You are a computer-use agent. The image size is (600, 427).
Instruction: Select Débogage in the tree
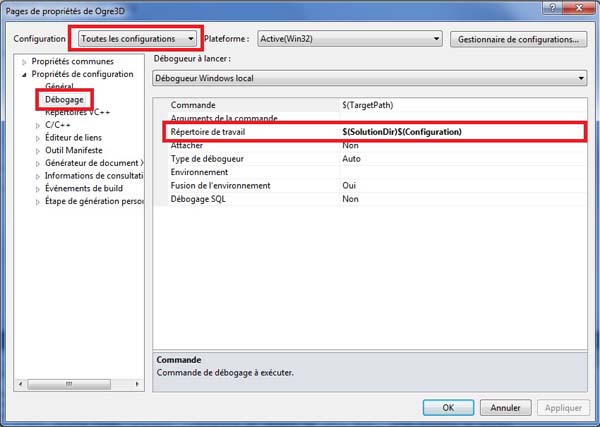[65, 100]
